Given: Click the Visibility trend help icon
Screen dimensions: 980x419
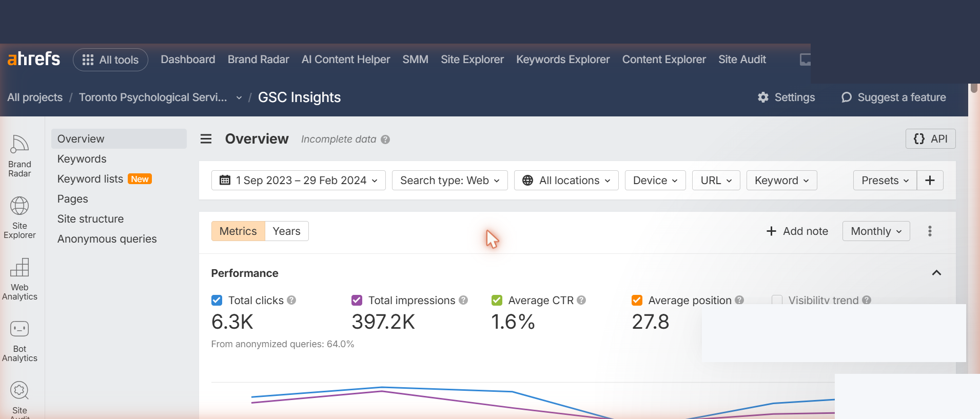Looking at the screenshot, I should click(867, 300).
